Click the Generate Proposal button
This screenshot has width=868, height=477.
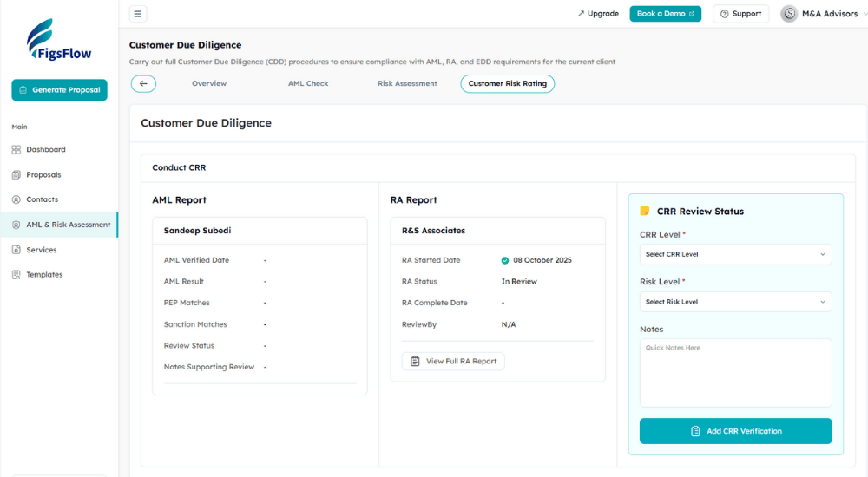[x=59, y=90]
